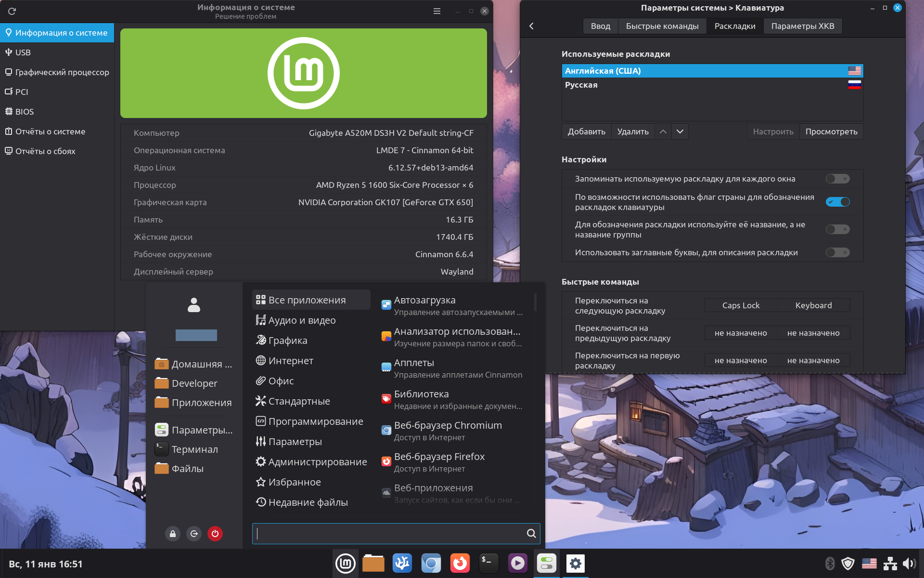Enable remembering layout for each window
Screen dimensions: 924x578
(x=837, y=179)
